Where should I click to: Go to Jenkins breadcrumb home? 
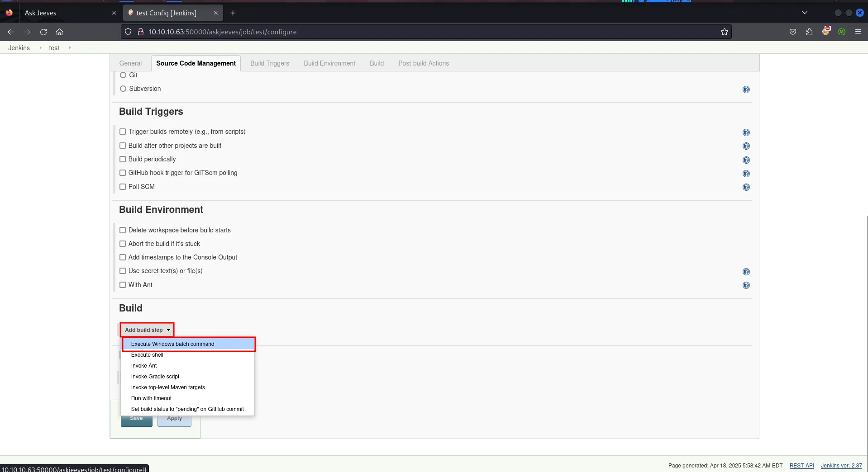(19, 48)
